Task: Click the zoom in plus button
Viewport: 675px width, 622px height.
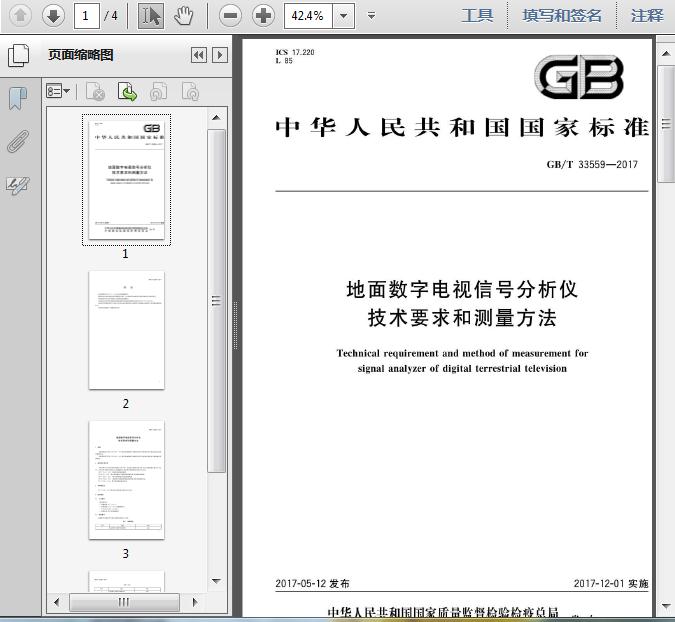Action: click(x=263, y=15)
